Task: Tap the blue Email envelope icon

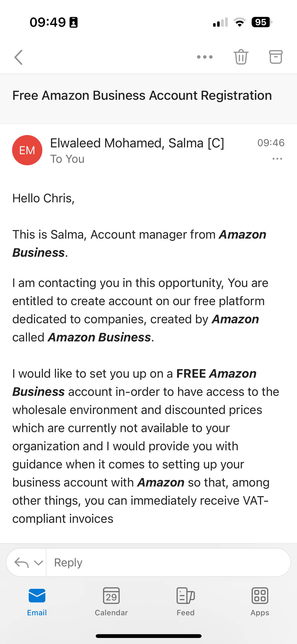Action: coord(37,595)
